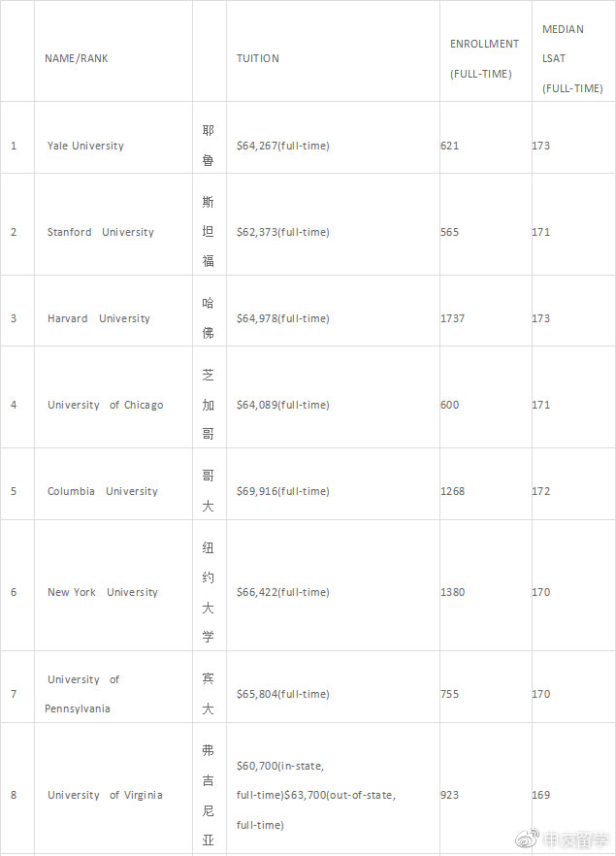Select Harvard University tuition $64,978 cell

(333, 311)
